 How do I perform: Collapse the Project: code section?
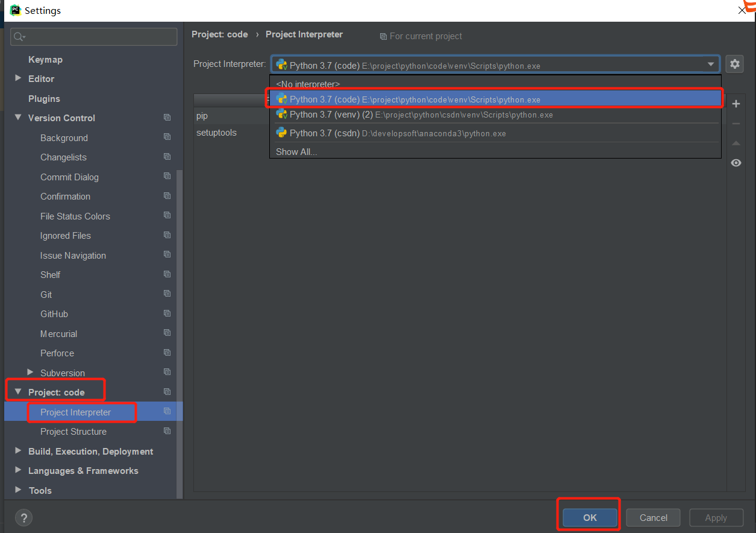coord(17,392)
